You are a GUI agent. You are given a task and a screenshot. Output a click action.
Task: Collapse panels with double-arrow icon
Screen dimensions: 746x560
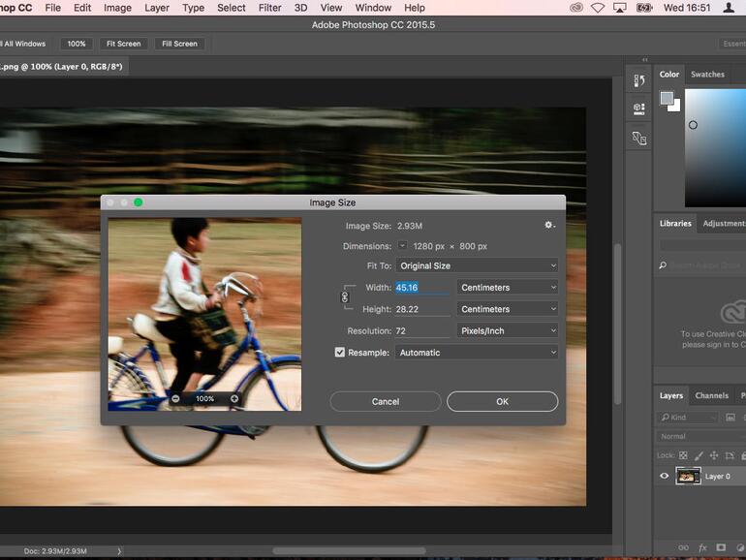tap(644, 60)
